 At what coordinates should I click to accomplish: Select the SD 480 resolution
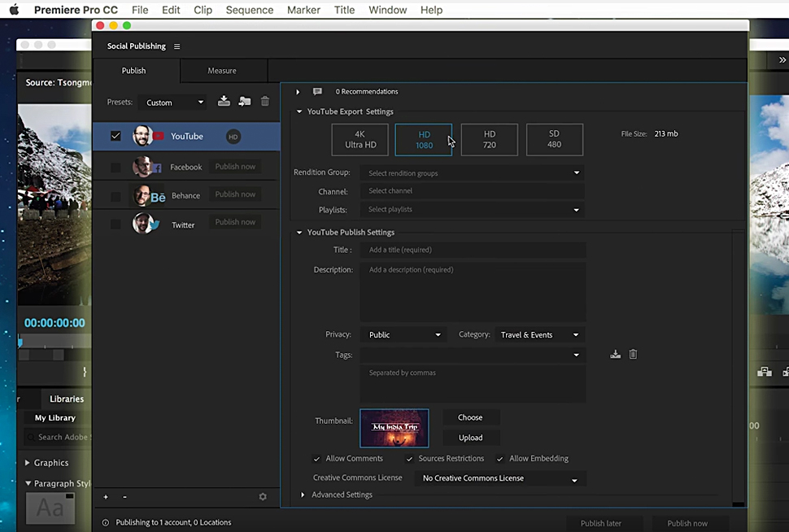click(x=555, y=139)
